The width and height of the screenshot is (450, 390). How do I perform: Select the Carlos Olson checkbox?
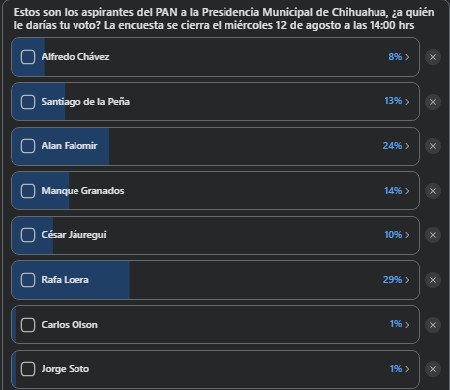(x=28, y=325)
